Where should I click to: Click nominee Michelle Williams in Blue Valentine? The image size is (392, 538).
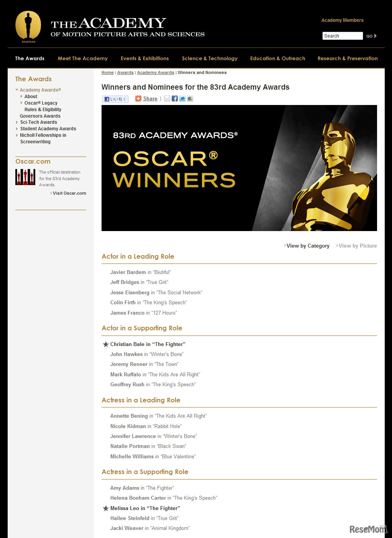[153, 456]
